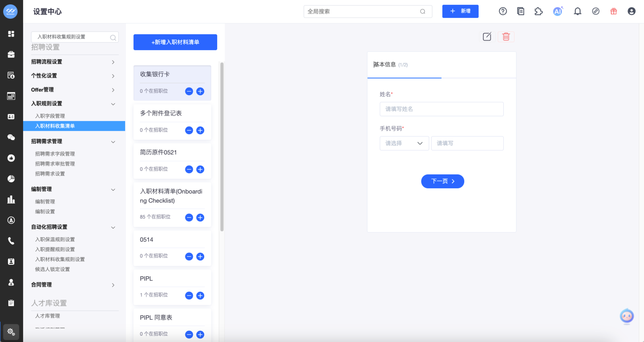This screenshot has width=644, height=342.
Task: Click the WeChat icon in left sidebar
Action: tap(11, 137)
